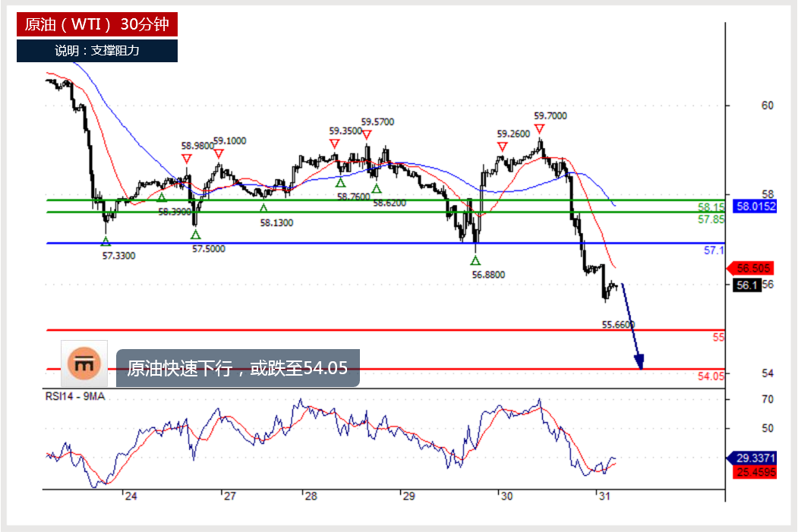Click the 56.8800 low price label
The width and height of the screenshot is (798, 532).
tap(488, 275)
